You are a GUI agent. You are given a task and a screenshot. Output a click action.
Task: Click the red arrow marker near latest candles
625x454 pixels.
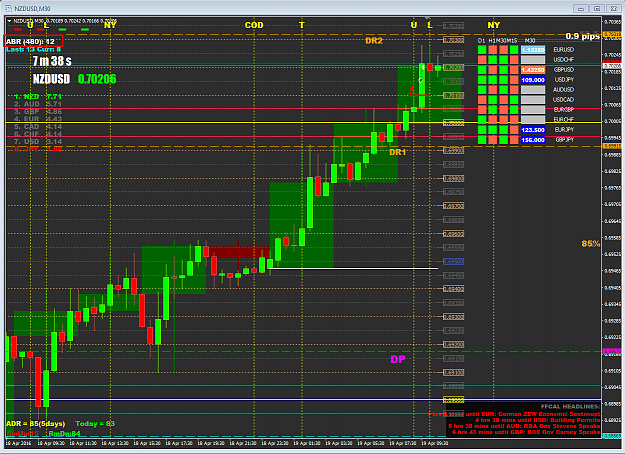[412, 89]
